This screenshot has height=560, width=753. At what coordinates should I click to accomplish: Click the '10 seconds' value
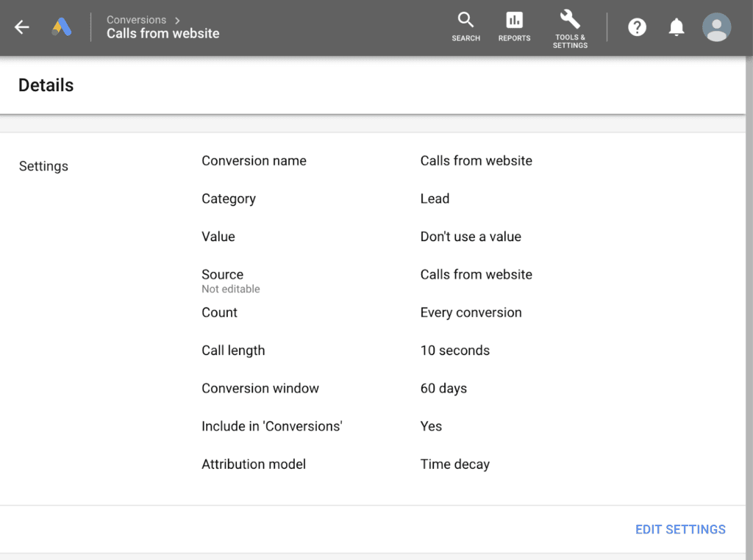pos(455,351)
